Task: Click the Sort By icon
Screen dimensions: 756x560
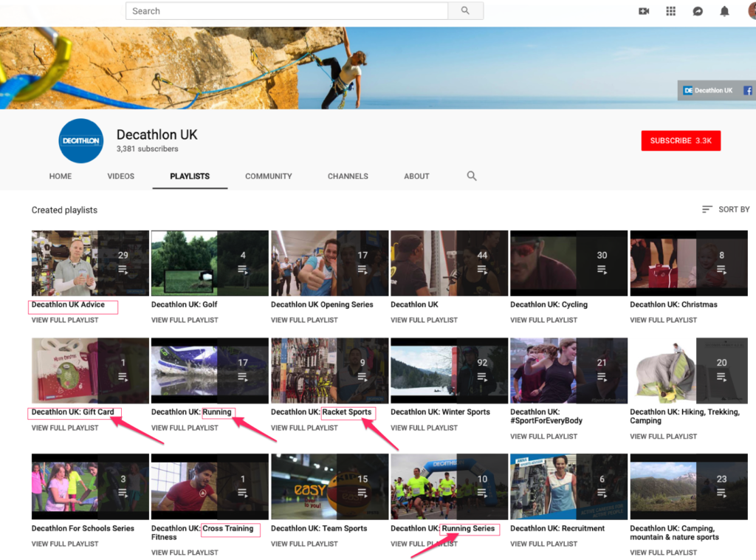Action: pos(707,209)
